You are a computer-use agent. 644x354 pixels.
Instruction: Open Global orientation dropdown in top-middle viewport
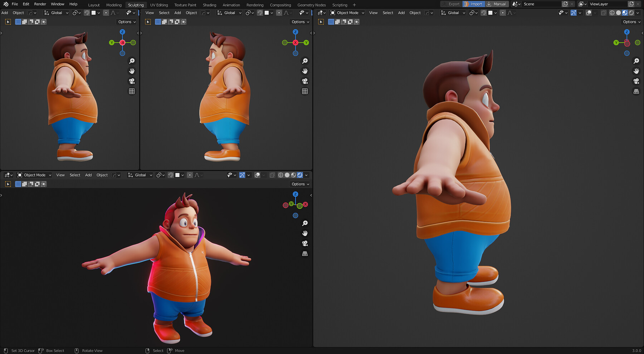point(229,13)
